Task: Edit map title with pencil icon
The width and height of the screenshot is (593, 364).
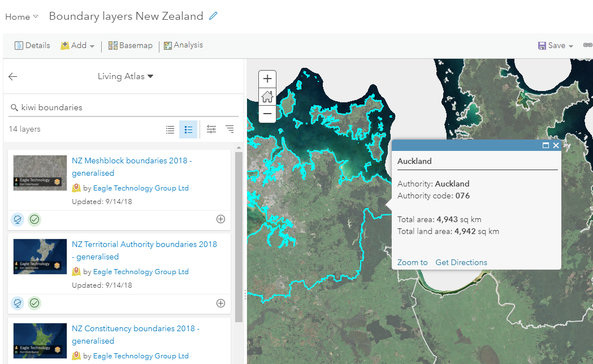Action: (213, 16)
